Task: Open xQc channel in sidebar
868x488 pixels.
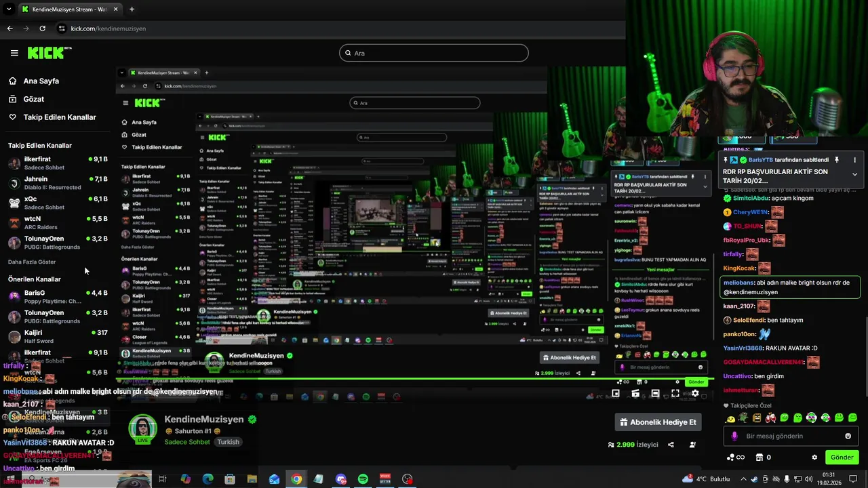Action: coord(58,203)
